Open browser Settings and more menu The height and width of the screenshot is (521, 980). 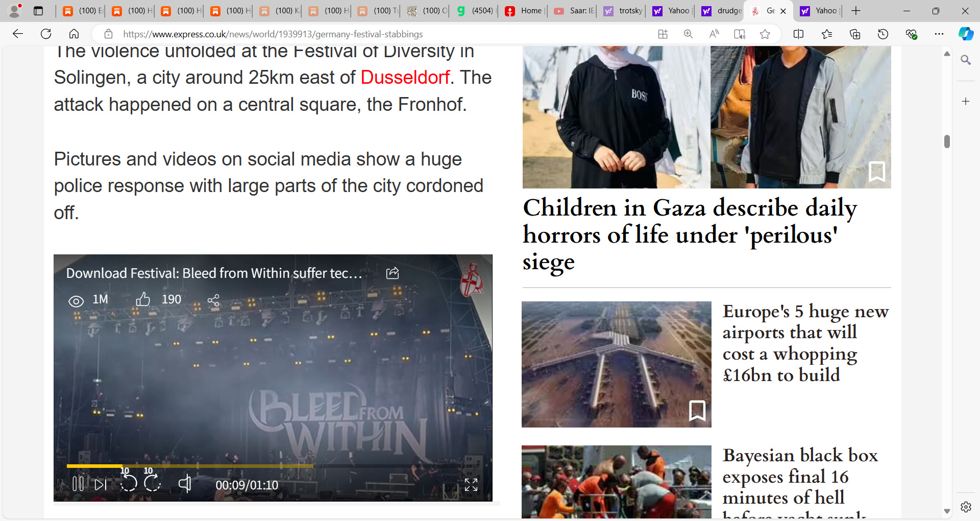tap(939, 34)
